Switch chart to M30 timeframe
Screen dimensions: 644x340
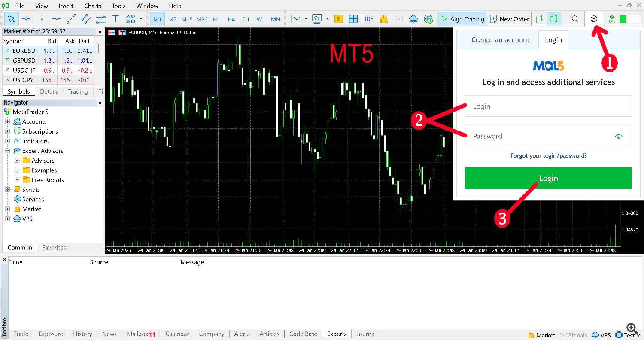point(202,19)
